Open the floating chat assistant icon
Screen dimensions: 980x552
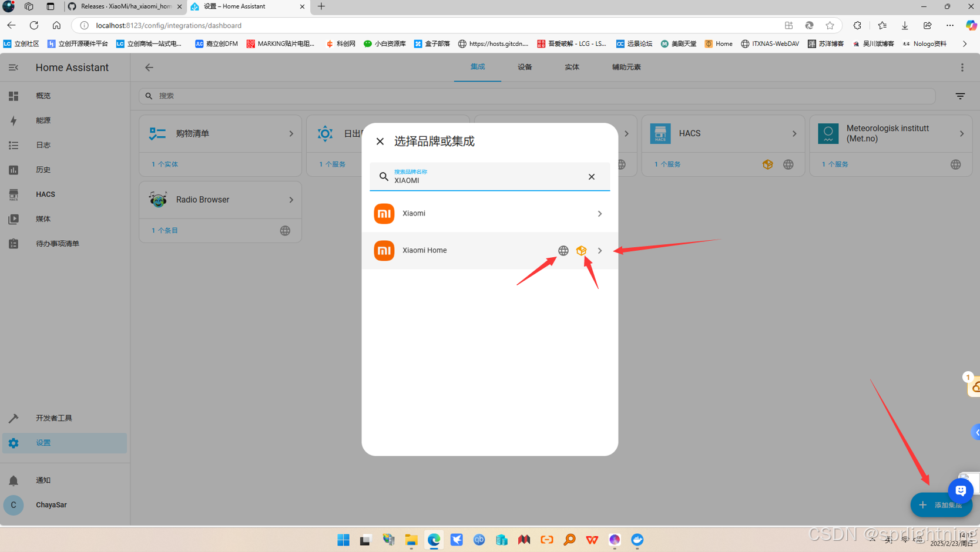point(961,490)
